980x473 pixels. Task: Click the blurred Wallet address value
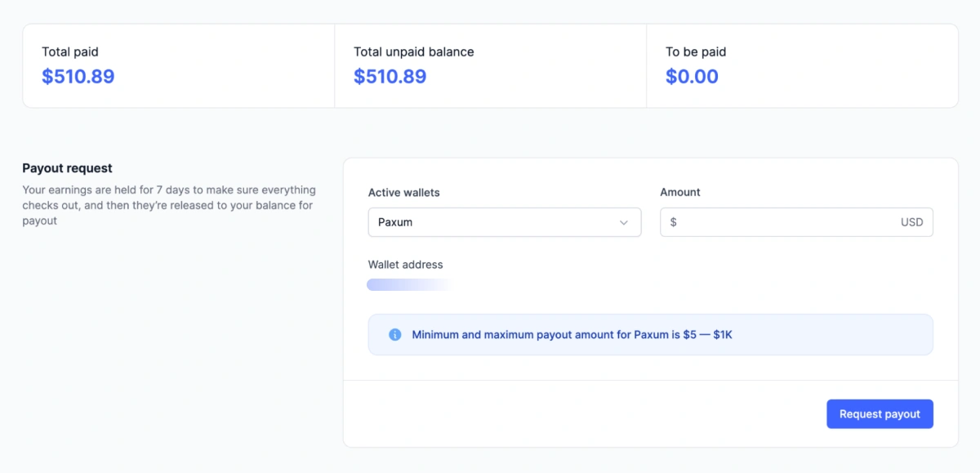pyautogui.click(x=408, y=284)
